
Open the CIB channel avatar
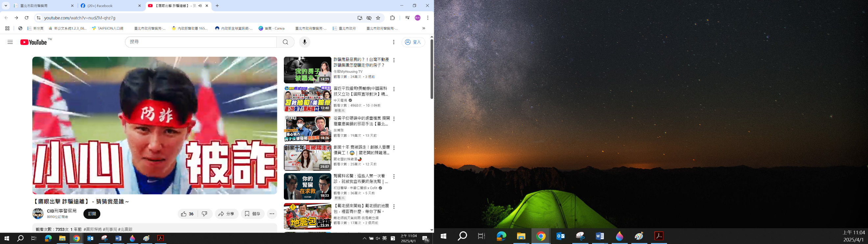38,213
